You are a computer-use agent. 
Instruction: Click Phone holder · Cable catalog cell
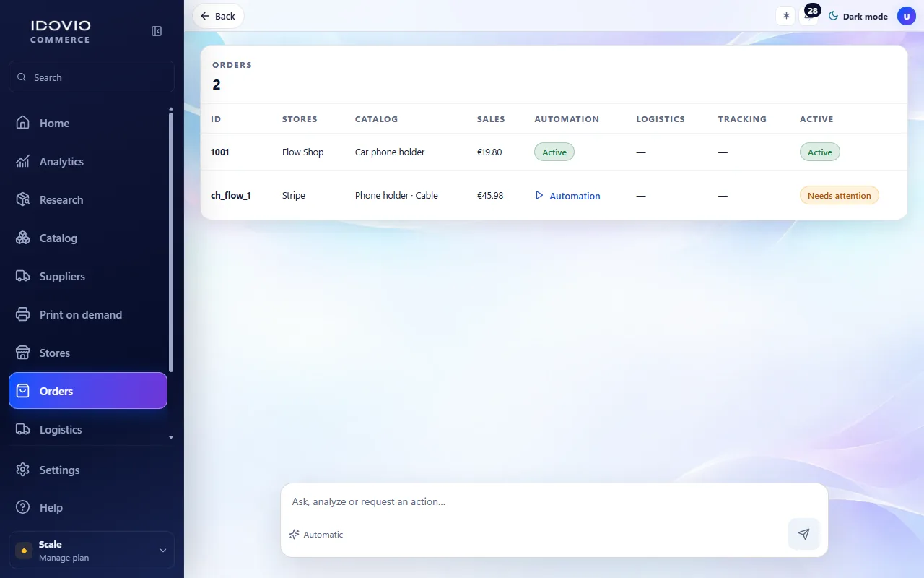click(x=396, y=196)
